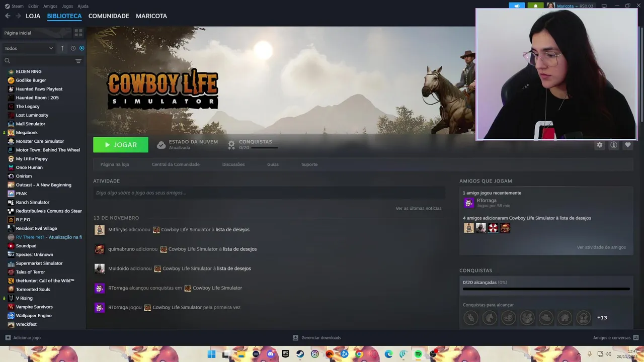Open quimabruno's avatar in activity feed
This screenshot has height=362, width=644.
100,249
